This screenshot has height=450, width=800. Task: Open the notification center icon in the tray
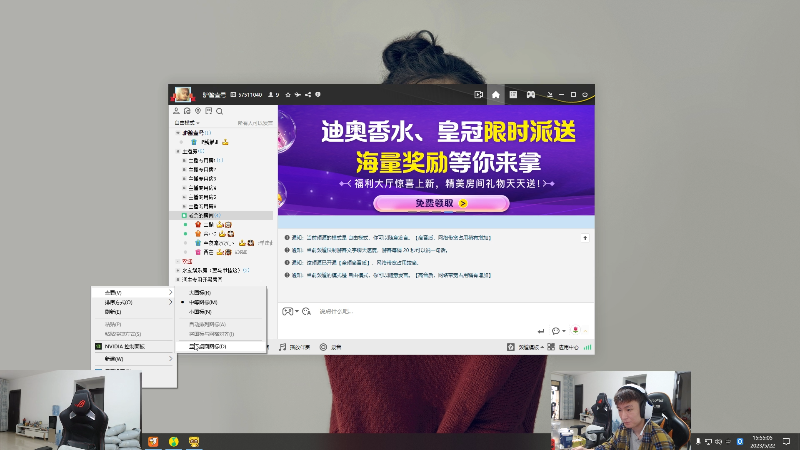[x=786, y=441]
